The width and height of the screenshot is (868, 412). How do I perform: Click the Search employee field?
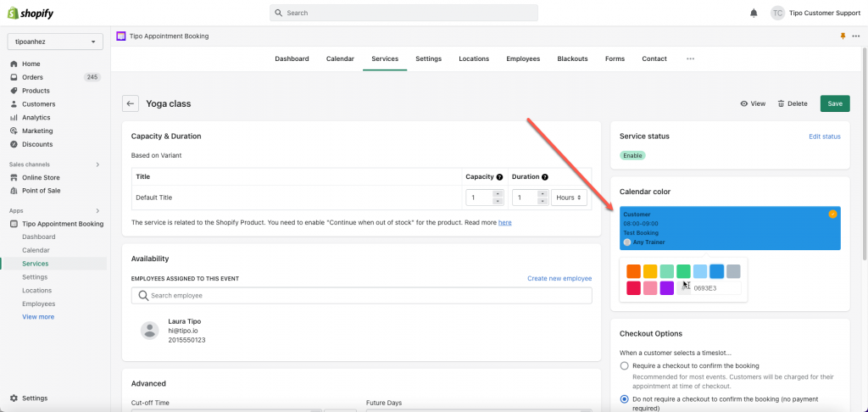click(361, 296)
